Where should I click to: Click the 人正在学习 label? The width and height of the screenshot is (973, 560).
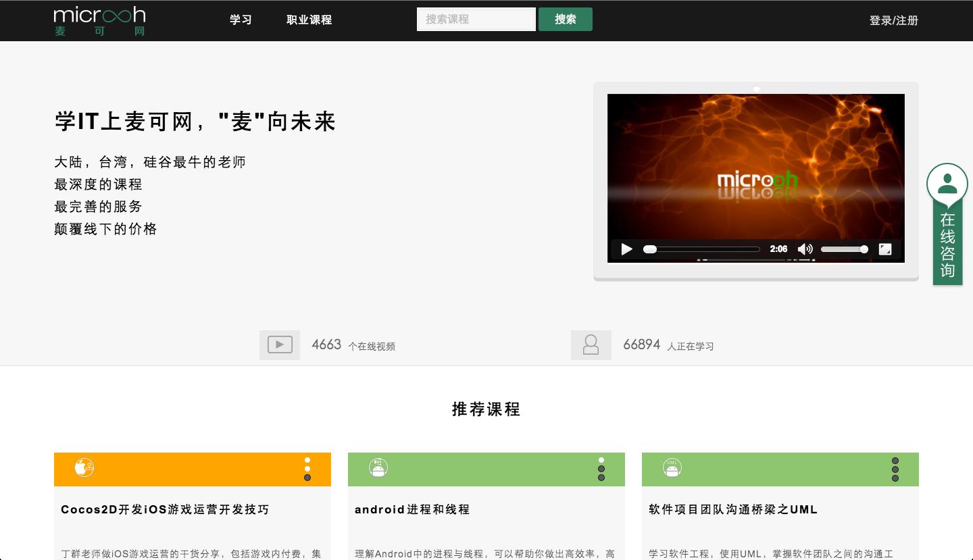click(691, 347)
